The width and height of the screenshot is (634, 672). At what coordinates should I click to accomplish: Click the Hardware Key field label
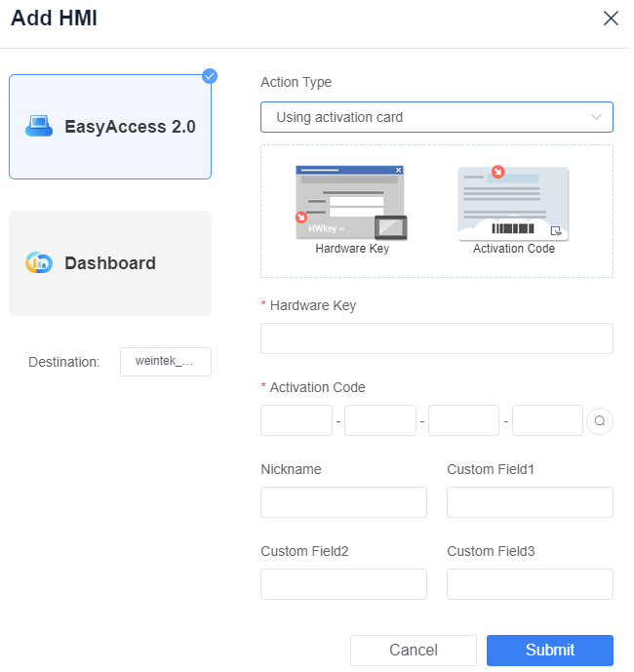[315, 307]
